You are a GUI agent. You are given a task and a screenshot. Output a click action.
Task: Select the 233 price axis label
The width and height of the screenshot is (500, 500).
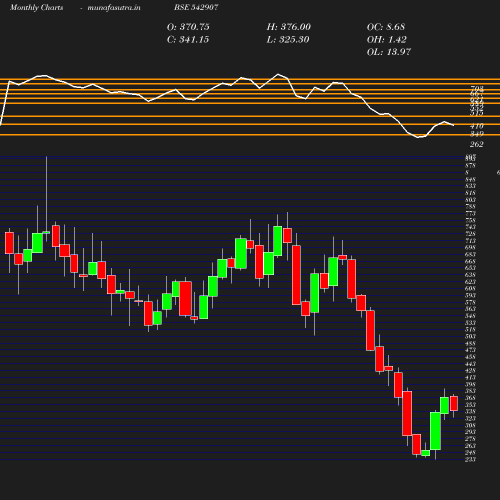(470, 459)
